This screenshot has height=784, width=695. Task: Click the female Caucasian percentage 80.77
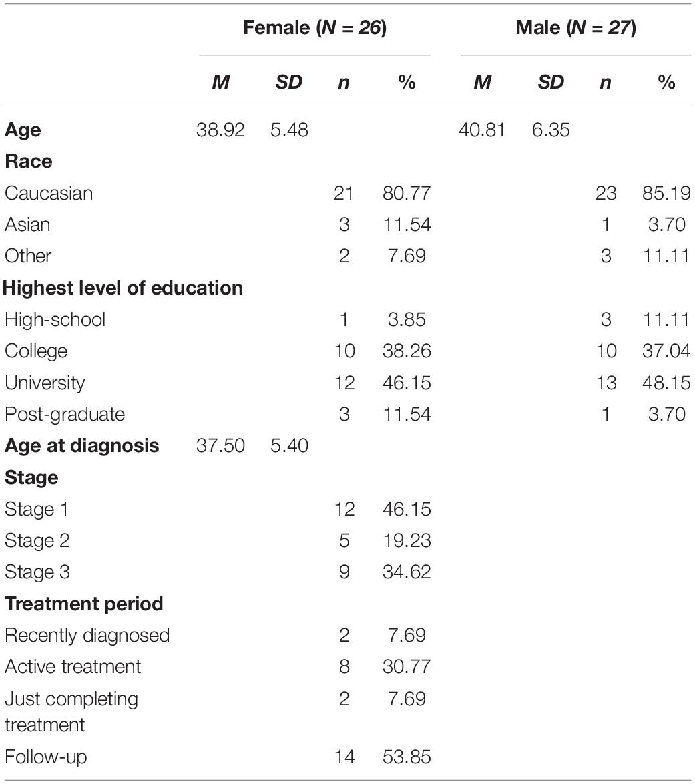point(407,194)
